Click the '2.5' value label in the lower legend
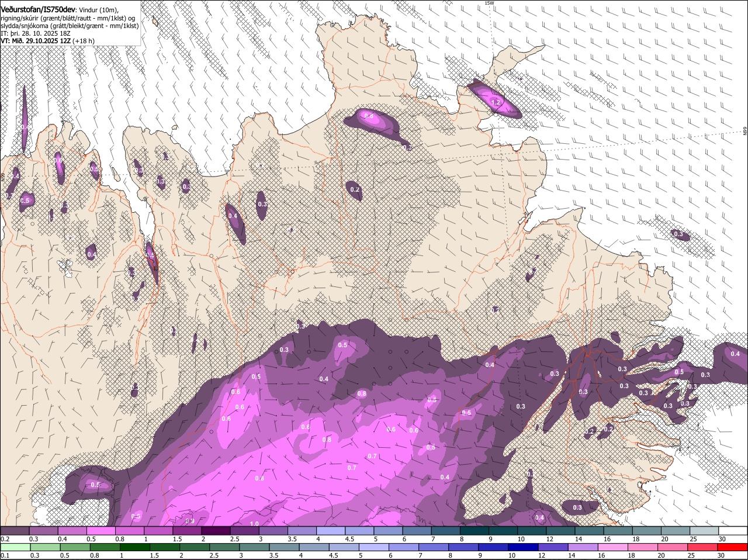 [213, 555]
